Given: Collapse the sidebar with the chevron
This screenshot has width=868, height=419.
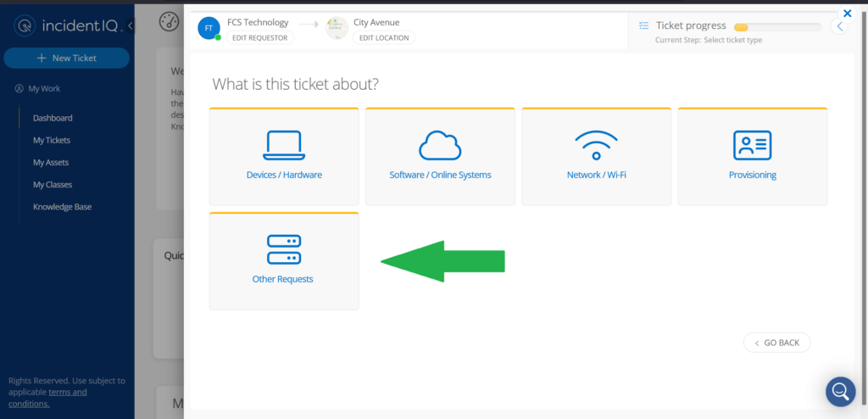Looking at the screenshot, I should click(x=130, y=25).
